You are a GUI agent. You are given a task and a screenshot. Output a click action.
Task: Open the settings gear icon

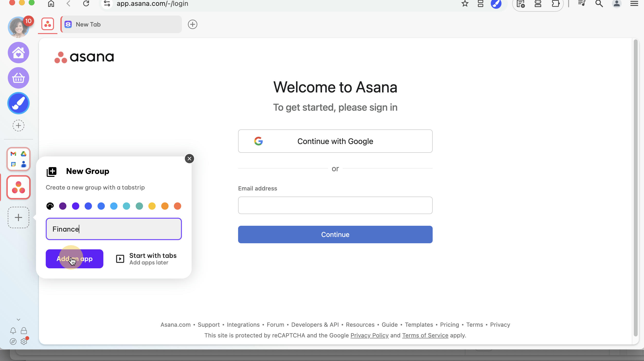pos(24,341)
